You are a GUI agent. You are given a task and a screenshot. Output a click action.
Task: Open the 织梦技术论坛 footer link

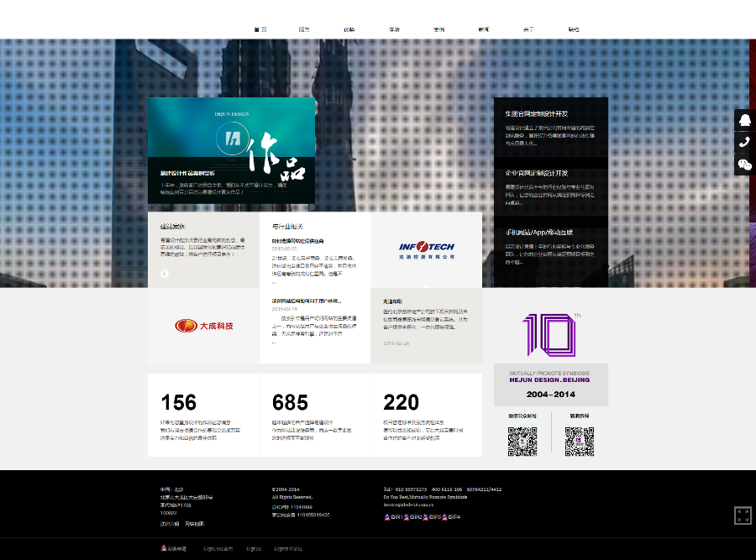[288, 549]
